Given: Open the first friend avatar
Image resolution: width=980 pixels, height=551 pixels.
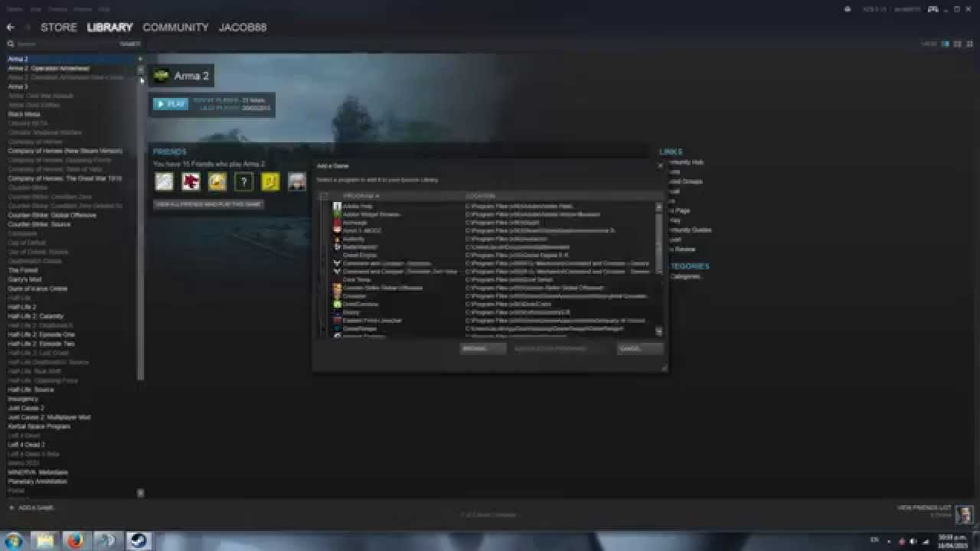Looking at the screenshot, I should [x=164, y=181].
